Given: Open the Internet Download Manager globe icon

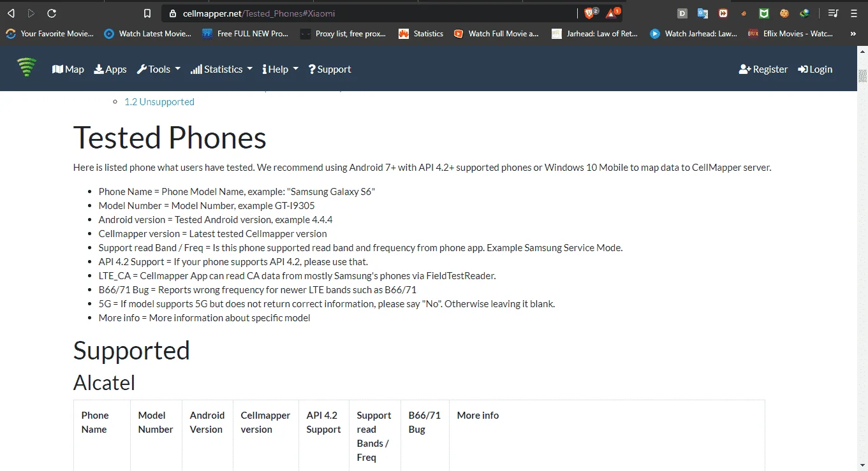Looking at the screenshot, I should [805, 13].
